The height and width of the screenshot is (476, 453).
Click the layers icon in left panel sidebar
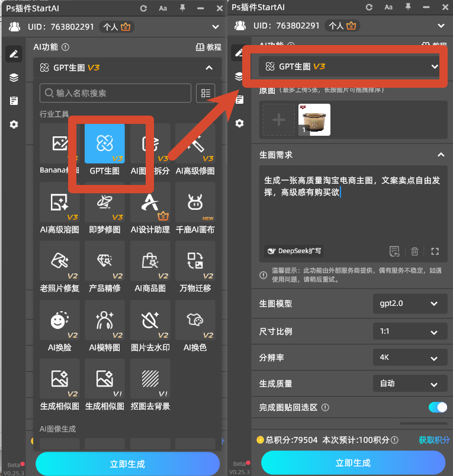(14, 78)
